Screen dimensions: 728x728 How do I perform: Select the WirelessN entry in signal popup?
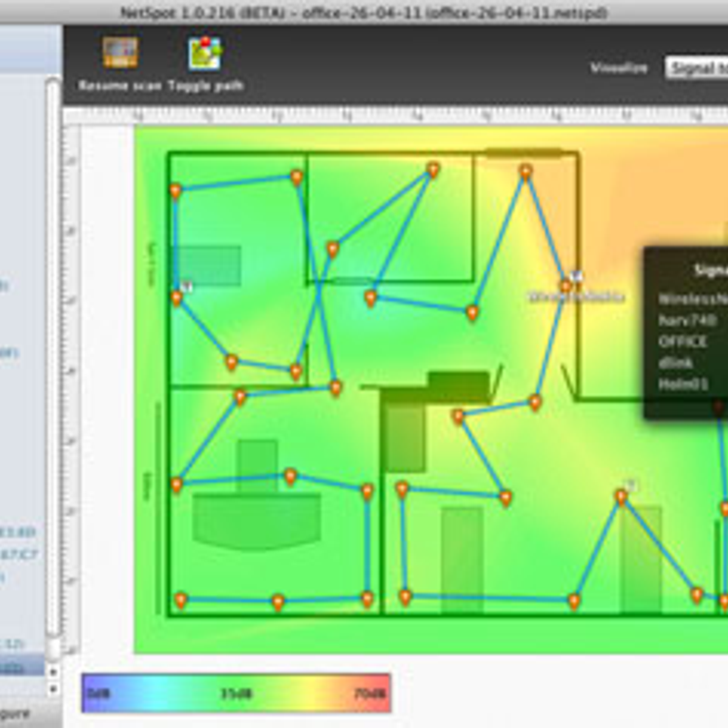(693, 298)
